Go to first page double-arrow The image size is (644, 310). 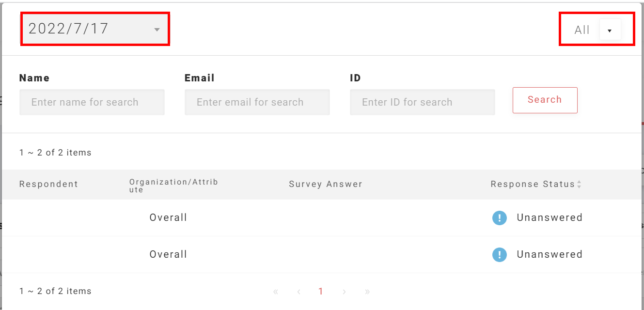(276, 292)
